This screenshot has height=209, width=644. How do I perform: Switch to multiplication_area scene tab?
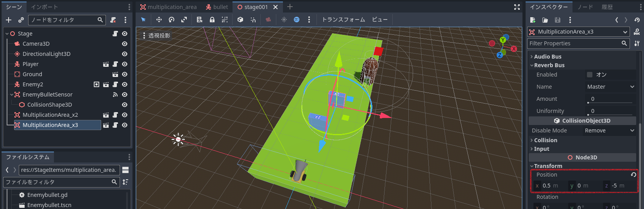pos(168,7)
